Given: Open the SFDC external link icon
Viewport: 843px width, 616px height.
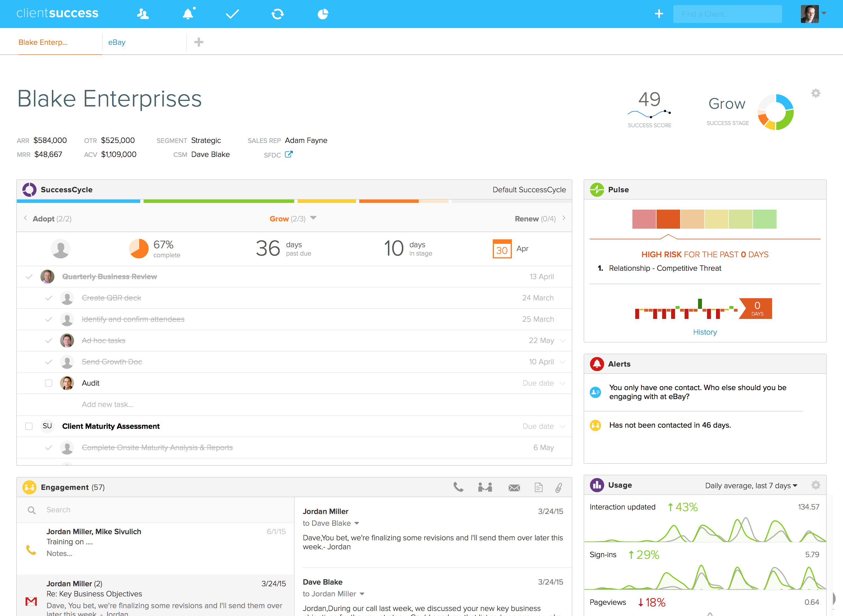Looking at the screenshot, I should coord(289,154).
